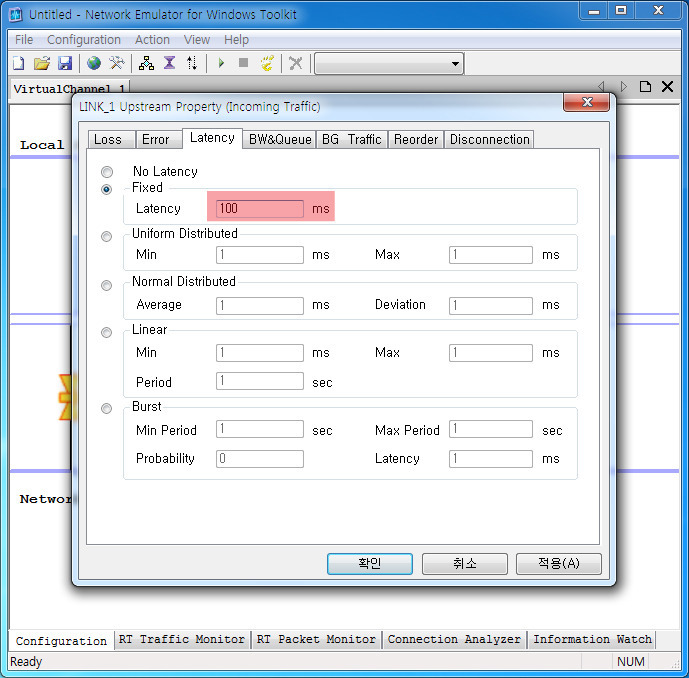Viewport: 689px width, 678px height.
Task: Apply settings with the 적용(A) button
Action: coord(558,564)
